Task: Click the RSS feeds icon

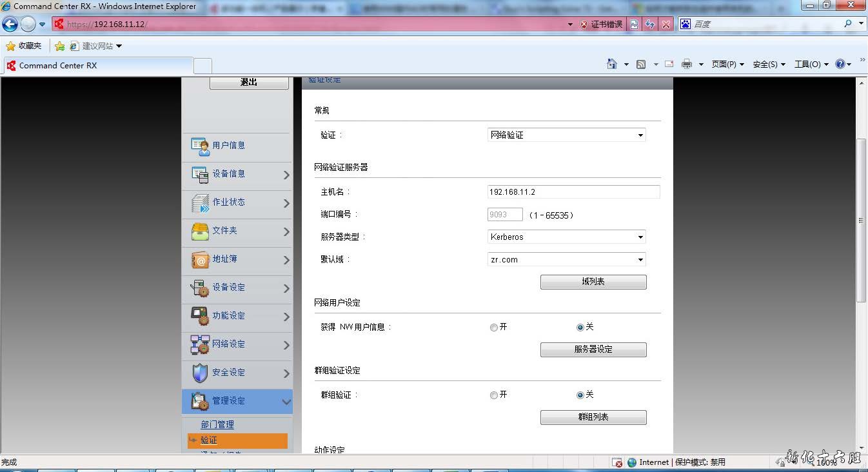Action: [641, 64]
